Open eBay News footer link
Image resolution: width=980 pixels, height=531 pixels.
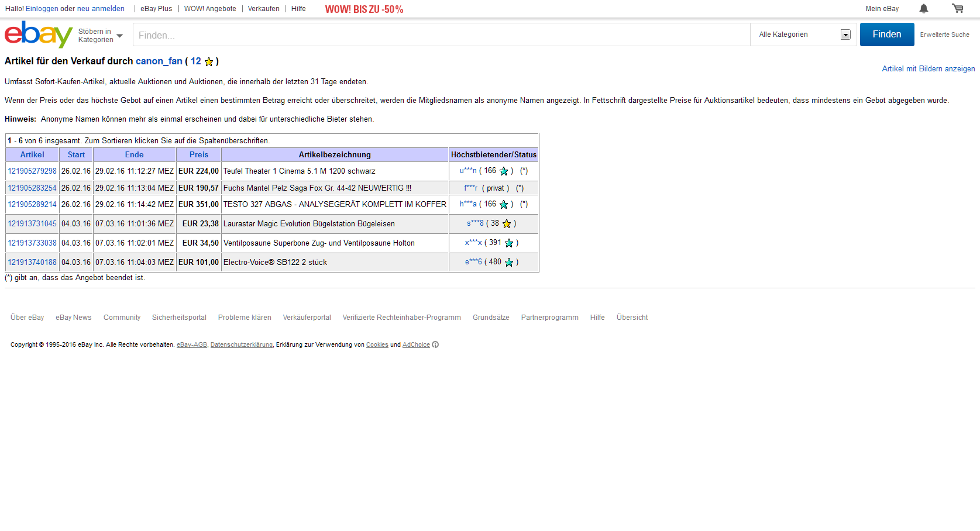click(x=74, y=318)
